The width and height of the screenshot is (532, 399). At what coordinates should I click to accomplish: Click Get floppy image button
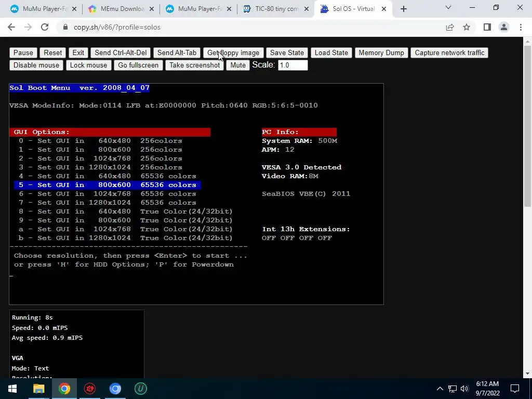(x=233, y=52)
